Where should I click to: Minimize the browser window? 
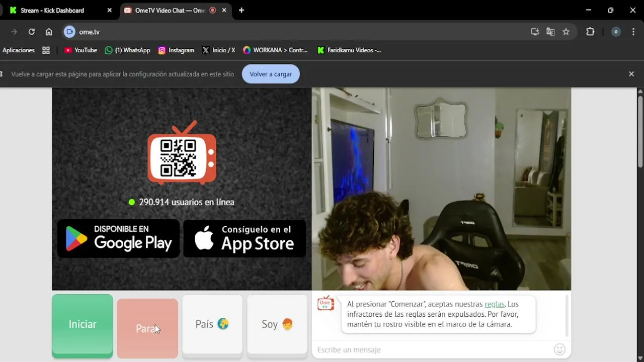click(x=589, y=10)
